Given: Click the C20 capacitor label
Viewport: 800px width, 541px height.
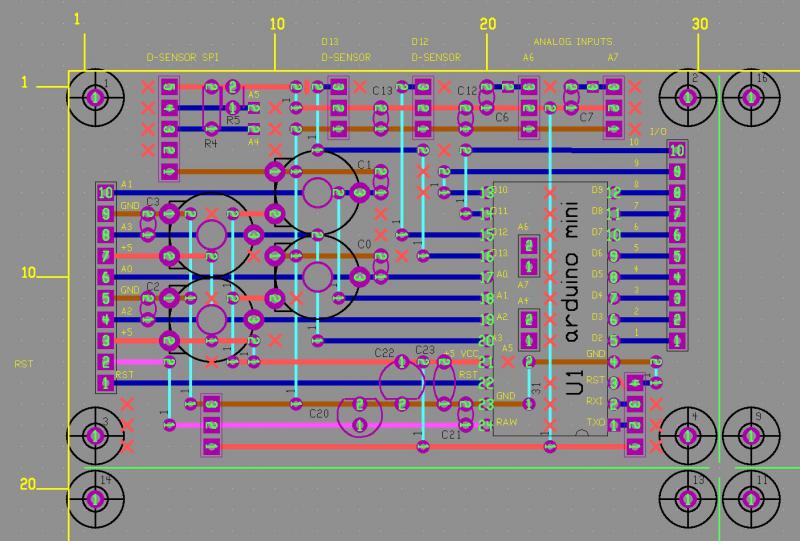Looking at the screenshot, I should click(x=319, y=413).
